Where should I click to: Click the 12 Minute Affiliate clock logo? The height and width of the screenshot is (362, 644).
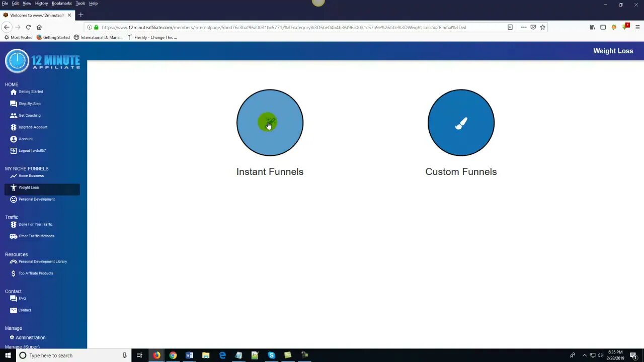click(x=17, y=61)
